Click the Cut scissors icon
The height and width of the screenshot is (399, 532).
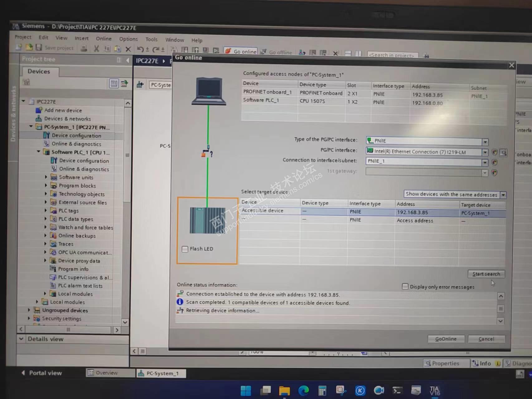[x=97, y=49]
